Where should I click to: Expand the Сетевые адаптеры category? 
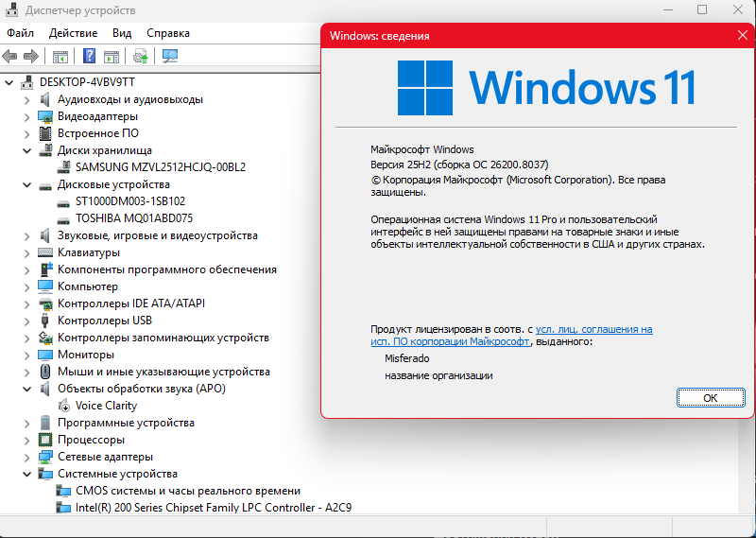click(x=27, y=457)
